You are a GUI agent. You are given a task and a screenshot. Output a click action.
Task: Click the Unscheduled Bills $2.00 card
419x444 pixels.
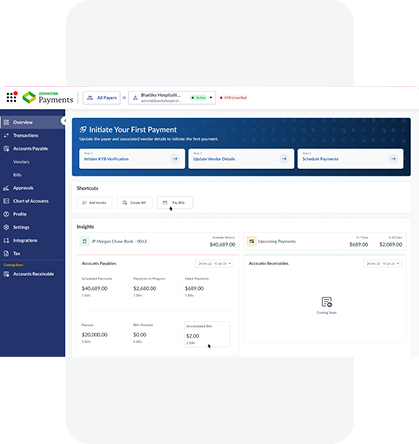click(x=207, y=334)
